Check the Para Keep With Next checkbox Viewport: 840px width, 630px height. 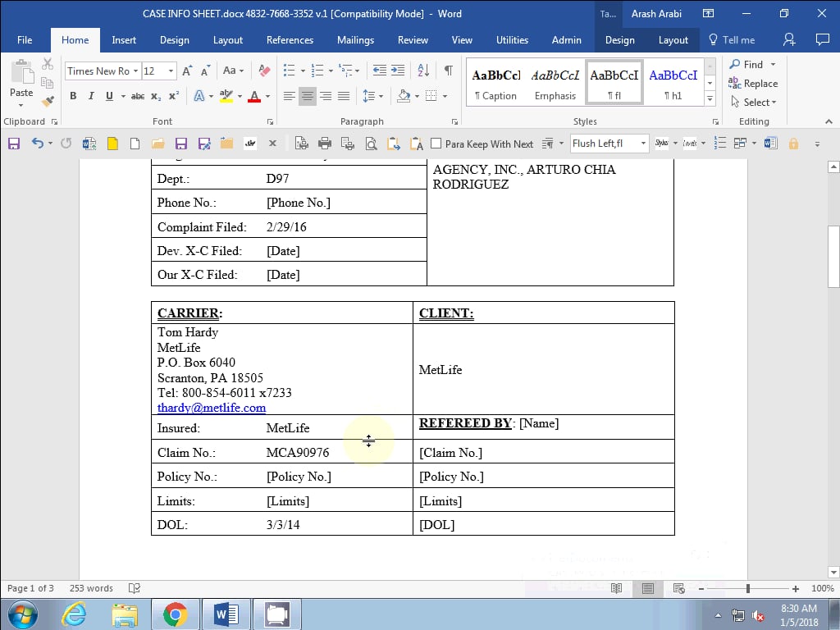pos(436,144)
